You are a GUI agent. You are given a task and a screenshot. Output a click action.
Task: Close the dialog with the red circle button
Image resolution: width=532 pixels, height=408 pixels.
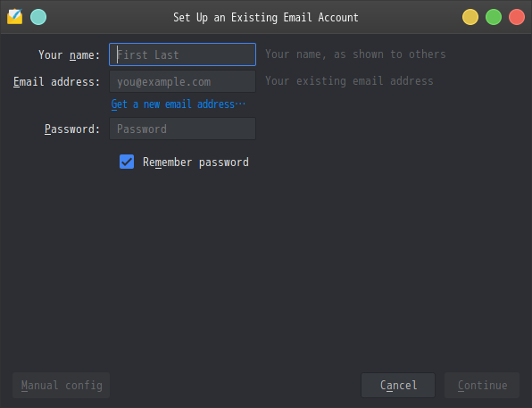(517, 17)
